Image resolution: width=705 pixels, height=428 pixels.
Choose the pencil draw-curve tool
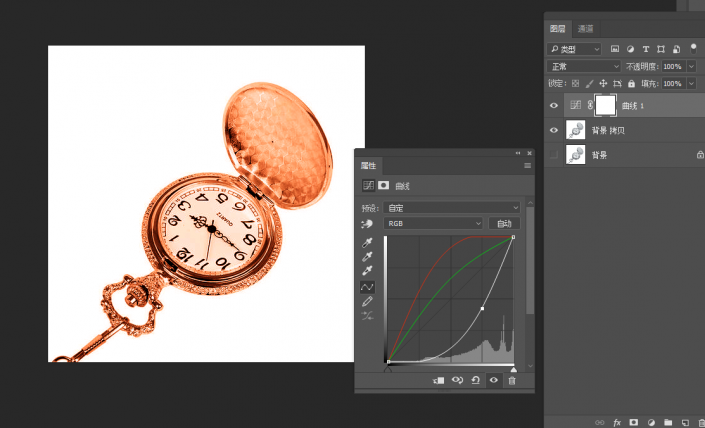coord(367,301)
